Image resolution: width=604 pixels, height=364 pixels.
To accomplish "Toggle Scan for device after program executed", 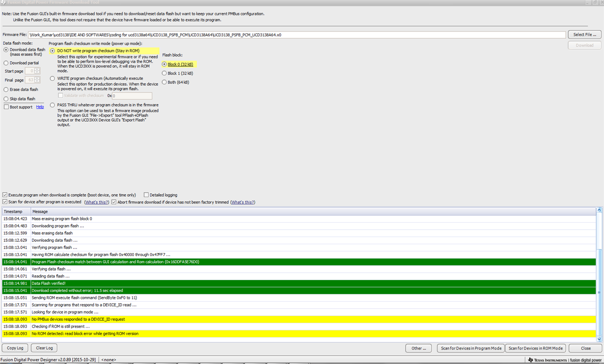I will click(5, 202).
